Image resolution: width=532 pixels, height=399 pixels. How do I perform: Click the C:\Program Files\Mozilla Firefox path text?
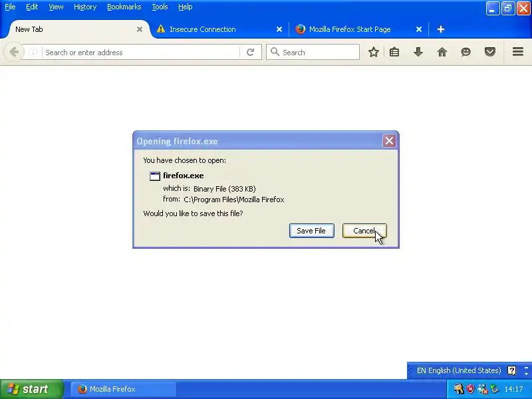(x=234, y=199)
